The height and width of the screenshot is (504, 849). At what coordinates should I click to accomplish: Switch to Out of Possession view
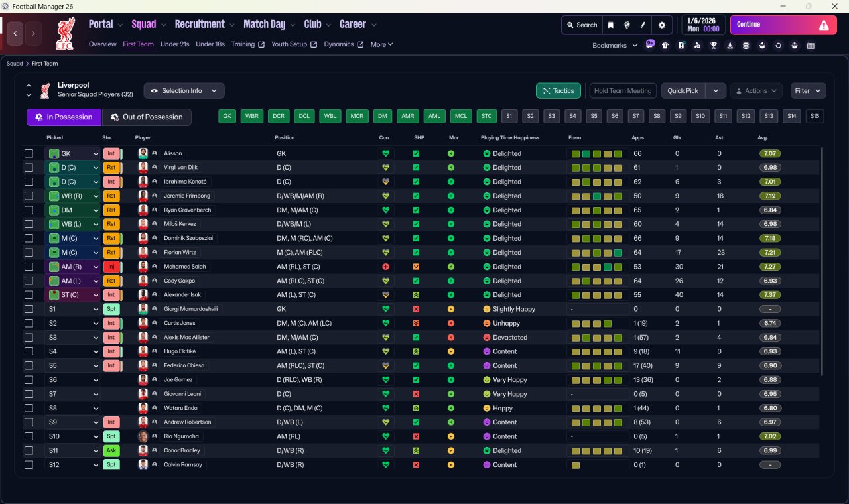[147, 117]
